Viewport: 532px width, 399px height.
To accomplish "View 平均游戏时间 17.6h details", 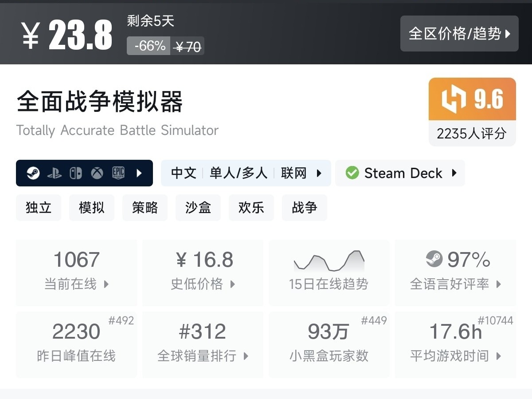I will [455, 344].
